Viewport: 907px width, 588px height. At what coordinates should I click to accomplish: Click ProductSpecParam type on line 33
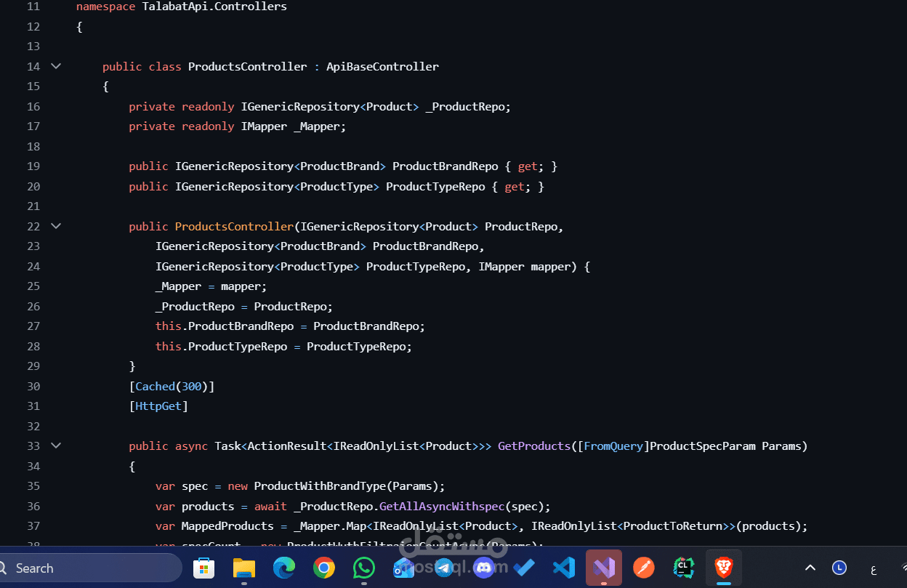pyautogui.click(x=703, y=446)
